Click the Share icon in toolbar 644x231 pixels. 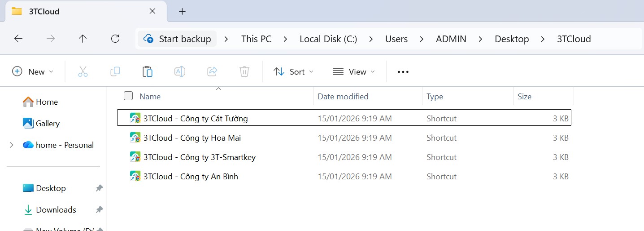point(212,71)
